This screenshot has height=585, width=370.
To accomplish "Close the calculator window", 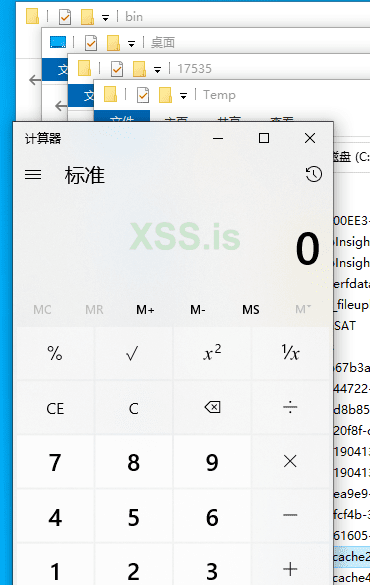I will [x=310, y=138].
